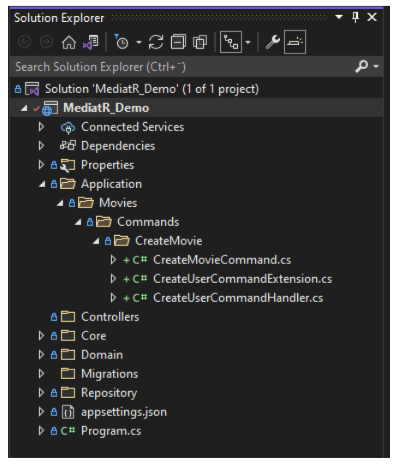The image size is (400, 466).
Task: Open the search options dropdown arrow
Action: coord(376,67)
